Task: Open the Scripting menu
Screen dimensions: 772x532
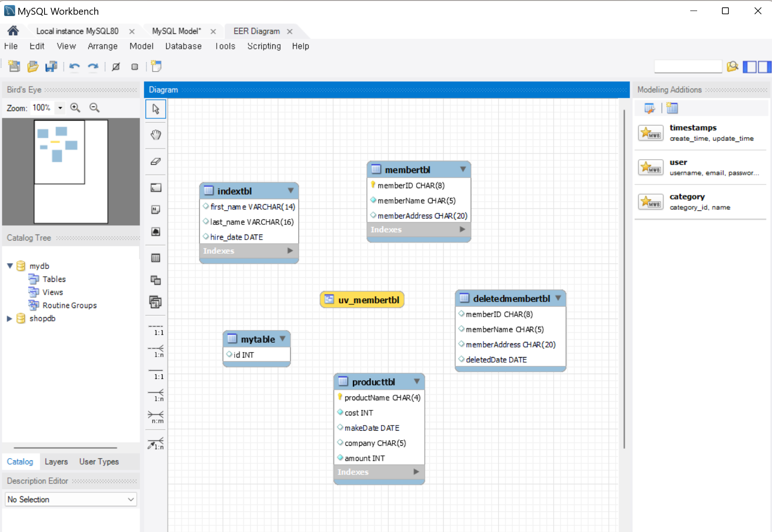Action: click(264, 46)
